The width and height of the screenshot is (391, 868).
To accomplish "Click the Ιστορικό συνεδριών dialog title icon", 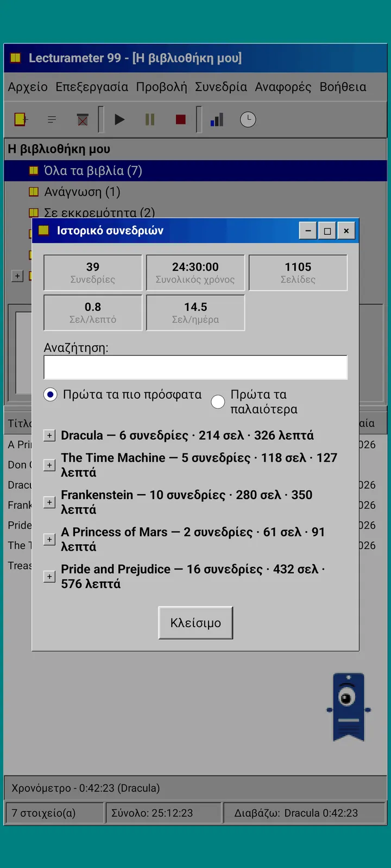I will coord(43,231).
